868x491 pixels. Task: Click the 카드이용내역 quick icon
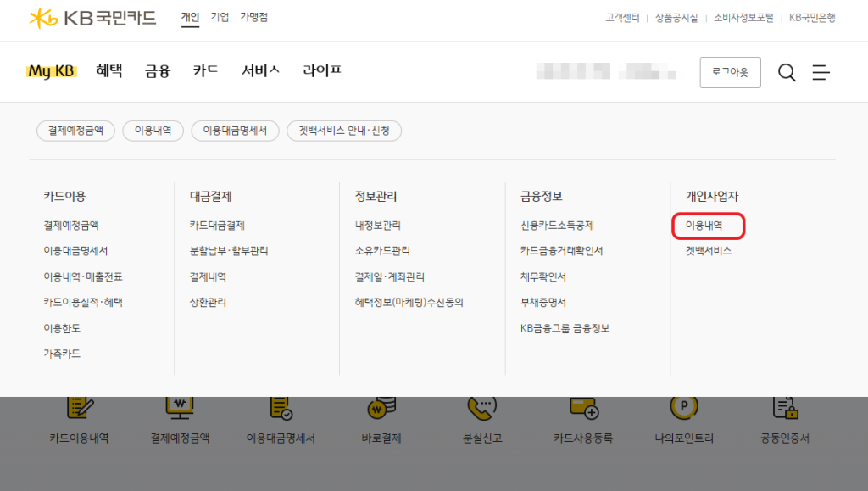[79, 410]
